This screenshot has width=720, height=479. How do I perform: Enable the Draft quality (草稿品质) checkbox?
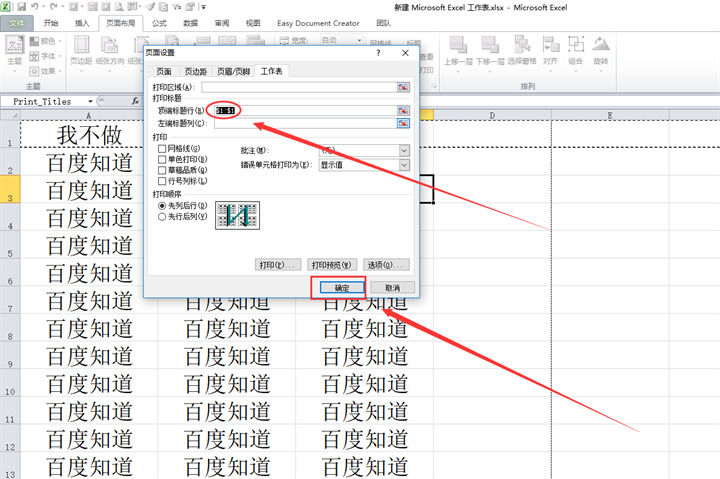tap(162, 170)
